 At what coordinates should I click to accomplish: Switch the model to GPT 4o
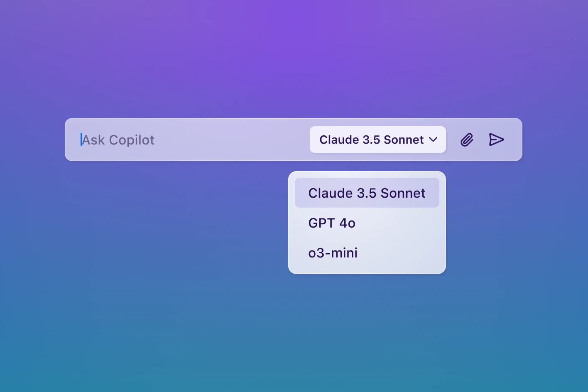coord(332,223)
